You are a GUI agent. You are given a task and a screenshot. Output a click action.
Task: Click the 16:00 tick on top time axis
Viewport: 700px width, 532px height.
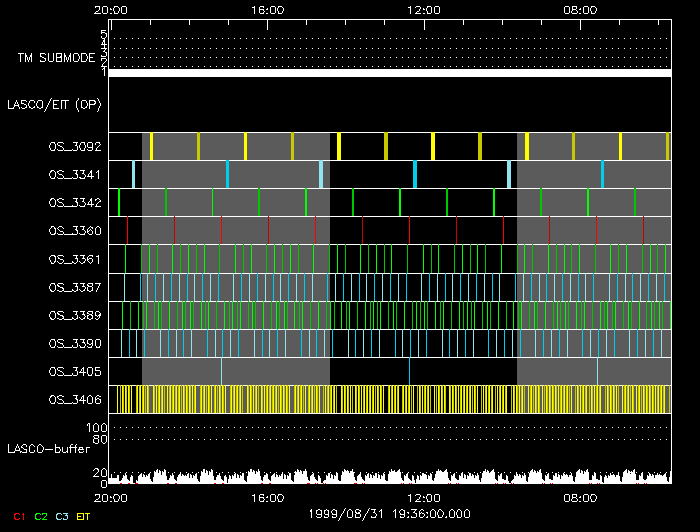(267, 10)
